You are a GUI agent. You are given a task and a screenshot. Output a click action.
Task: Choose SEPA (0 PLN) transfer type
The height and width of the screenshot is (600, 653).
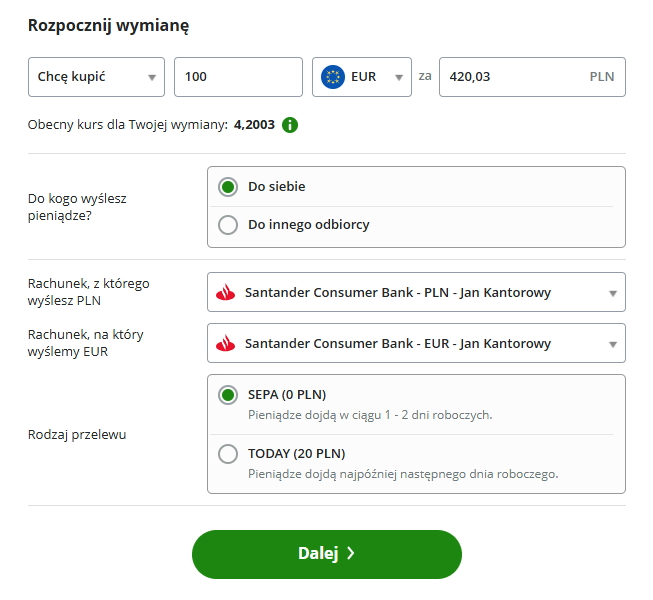228,395
